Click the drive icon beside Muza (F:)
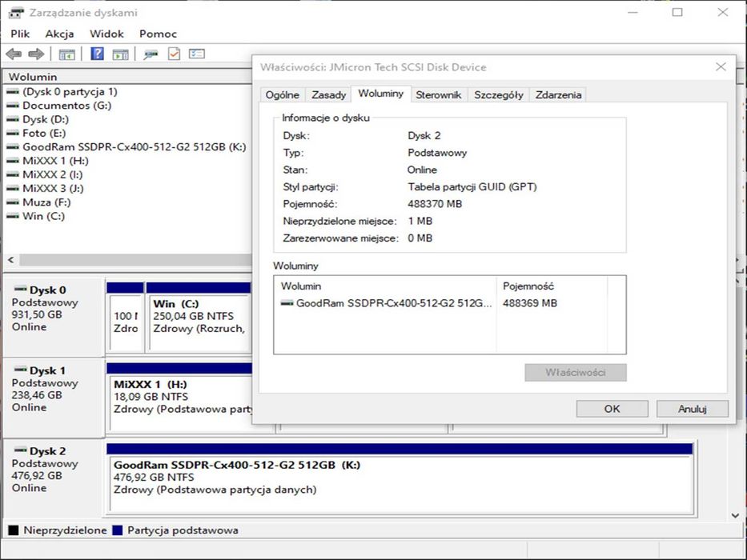 pos(13,202)
